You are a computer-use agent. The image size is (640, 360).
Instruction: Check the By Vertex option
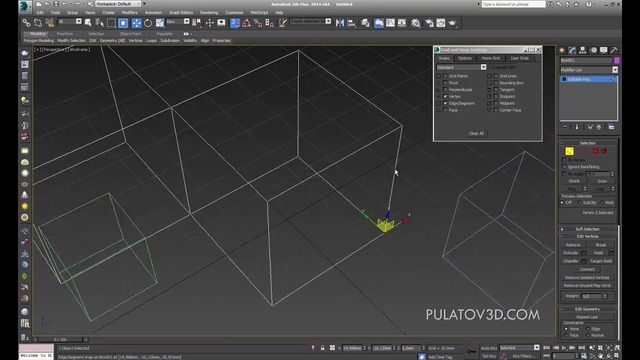(564, 160)
